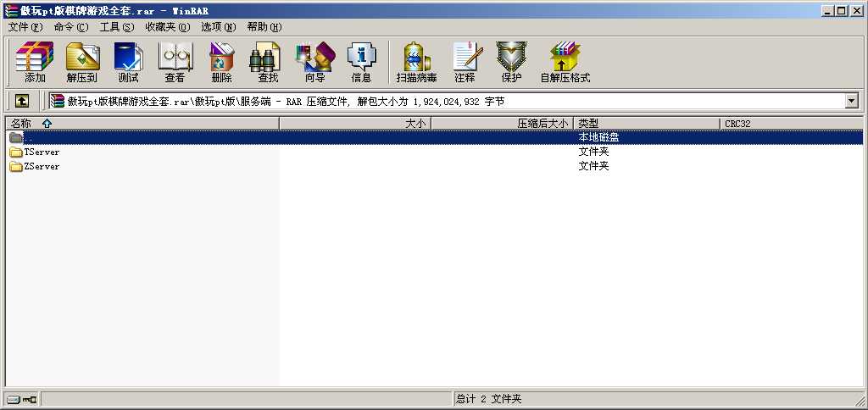
Task: Click status bar text 总计 2 文件夹
Action: pyautogui.click(x=489, y=399)
